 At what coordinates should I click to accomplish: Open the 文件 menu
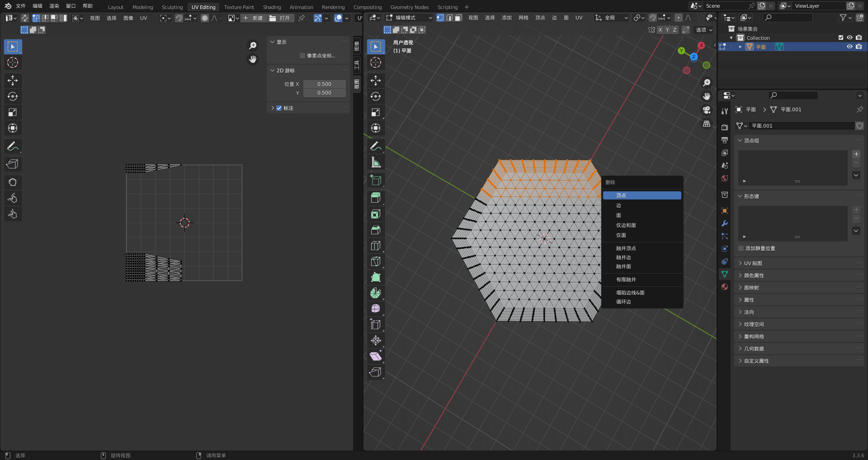click(x=21, y=6)
